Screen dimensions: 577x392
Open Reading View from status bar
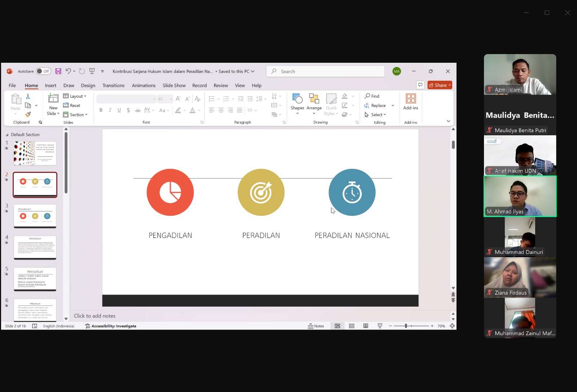click(366, 326)
